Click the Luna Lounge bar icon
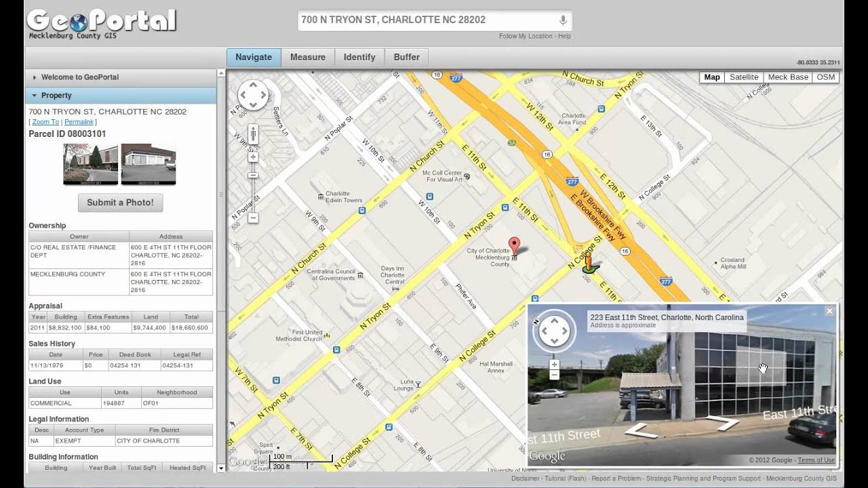 tap(418, 384)
